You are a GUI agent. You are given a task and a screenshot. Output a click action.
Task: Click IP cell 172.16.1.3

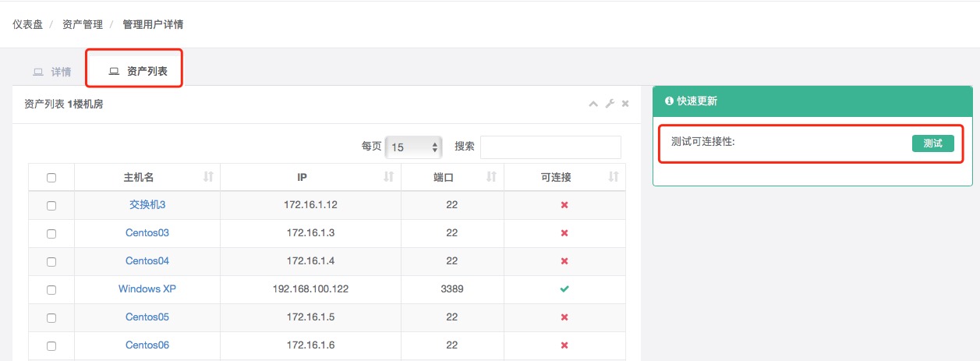pyautogui.click(x=310, y=233)
